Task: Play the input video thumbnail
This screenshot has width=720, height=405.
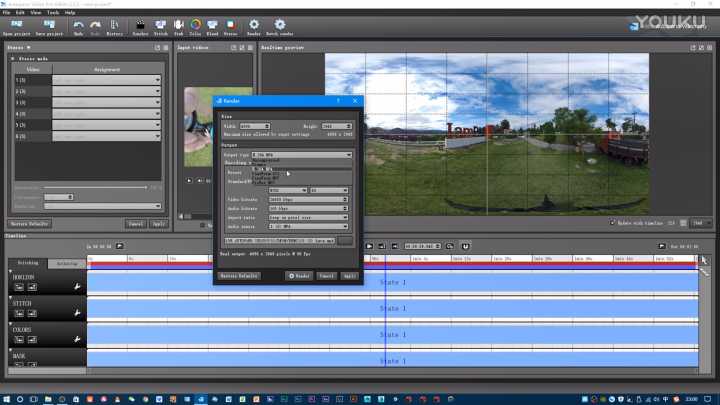Action: (189, 180)
